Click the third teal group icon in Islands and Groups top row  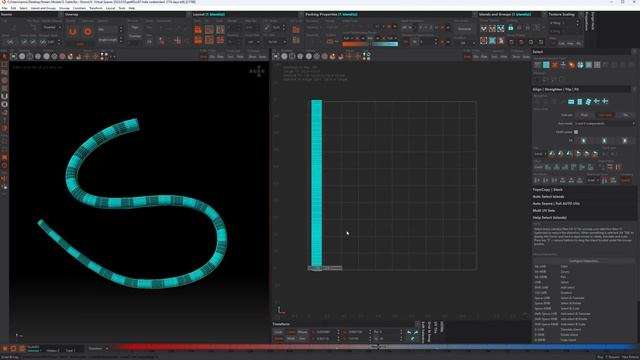click(501, 29)
